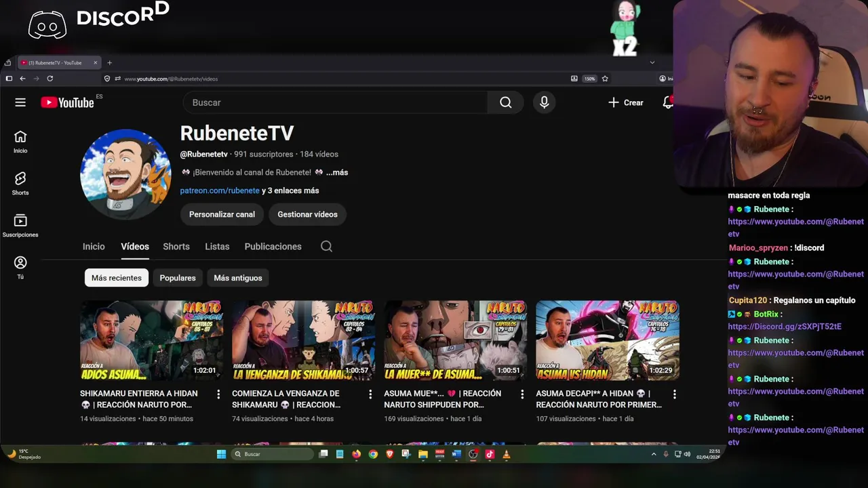Select the 'Más recientes' filter chip

(x=117, y=278)
